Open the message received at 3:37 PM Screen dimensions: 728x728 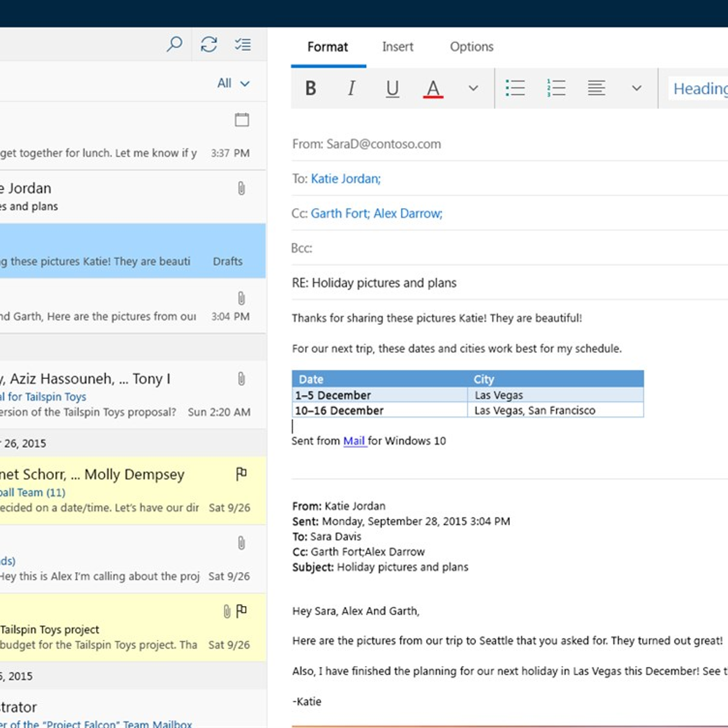click(132, 136)
